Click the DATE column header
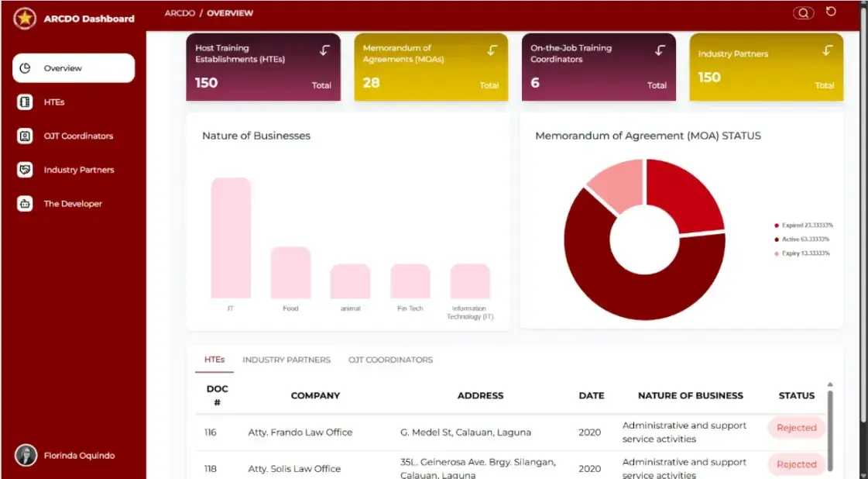 [x=592, y=395]
